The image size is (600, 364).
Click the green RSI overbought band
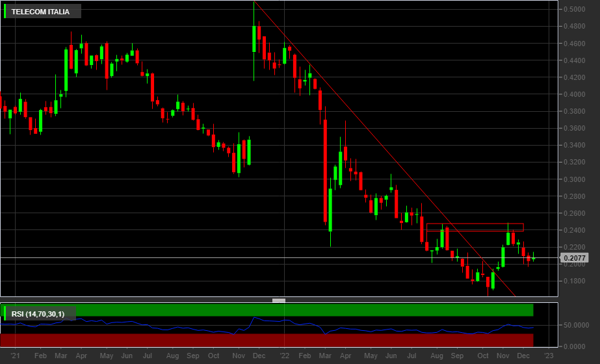click(268, 310)
